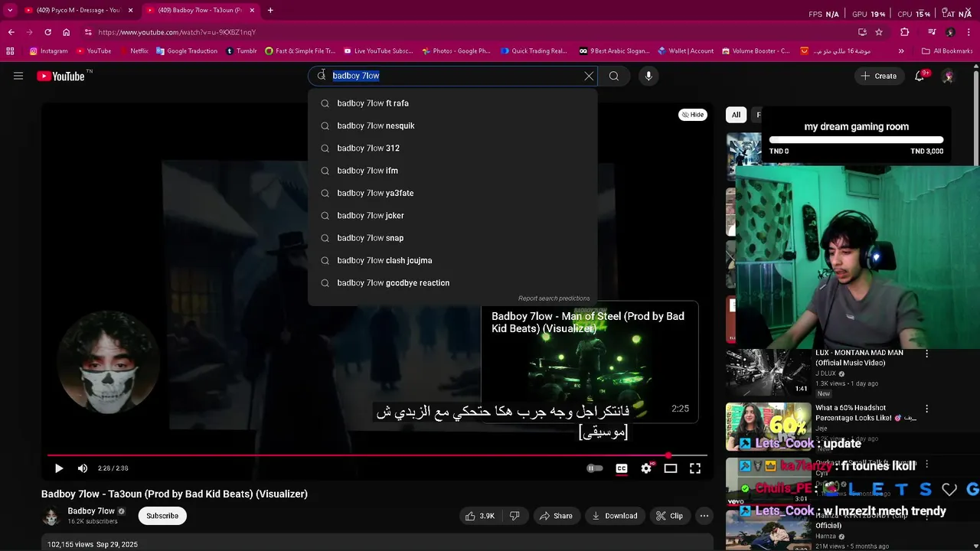Reload the page
This screenshot has width=980, height=551.
47,32
